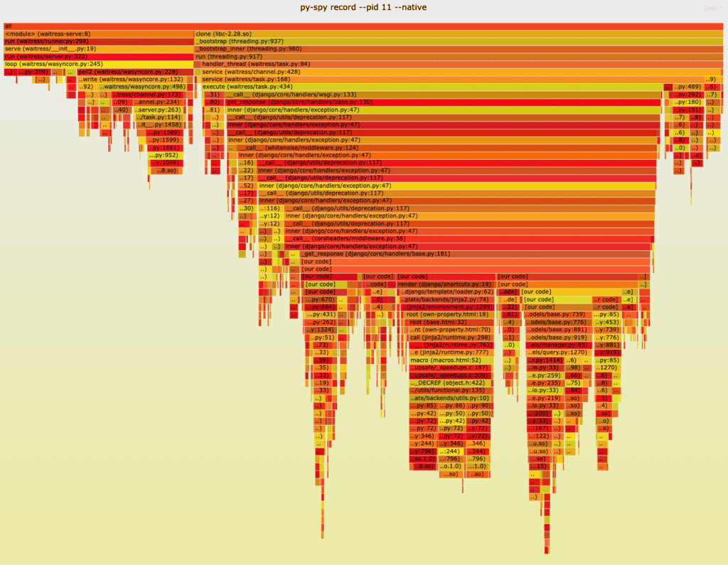The width and height of the screenshot is (728, 565).
Task: Select handler_thread (waitress/task.py:84) frame
Action: coord(461,64)
